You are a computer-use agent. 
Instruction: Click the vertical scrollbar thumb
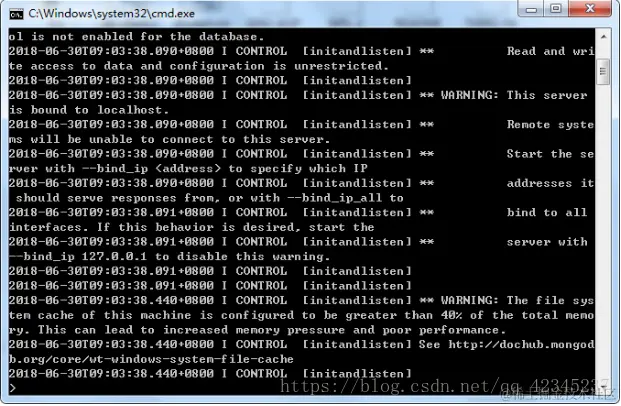tap(603, 72)
